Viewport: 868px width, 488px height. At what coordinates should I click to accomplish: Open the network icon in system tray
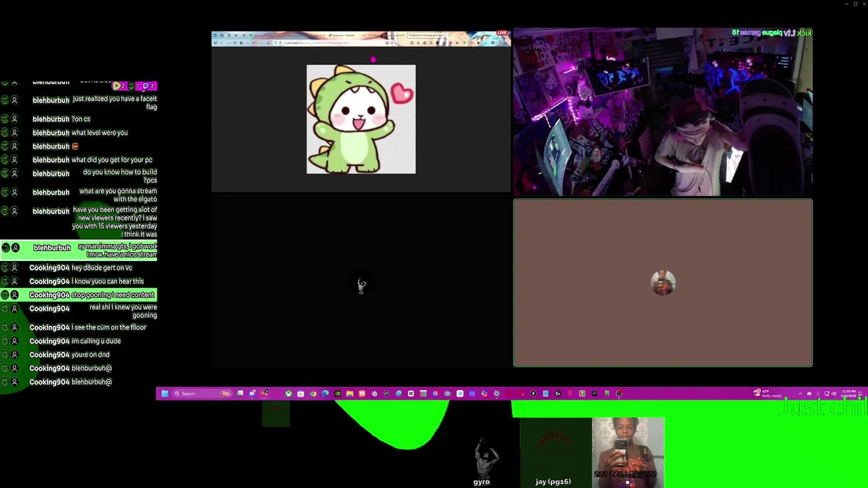pos(827,393)
